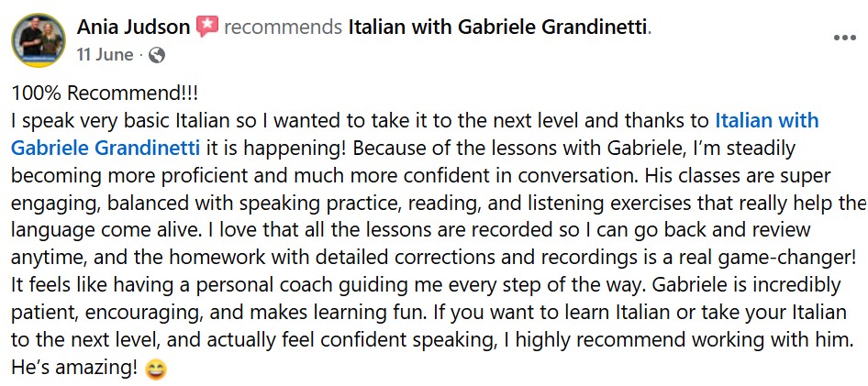Click the "11 June" post timestamp
The height and width of the screenshot is (386, 868).
106,55
